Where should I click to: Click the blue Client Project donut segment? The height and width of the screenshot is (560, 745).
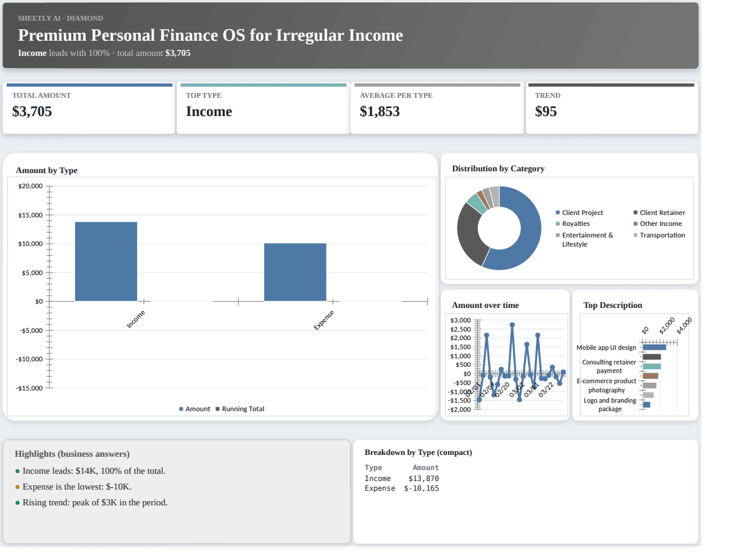click(x=529, y=228)
